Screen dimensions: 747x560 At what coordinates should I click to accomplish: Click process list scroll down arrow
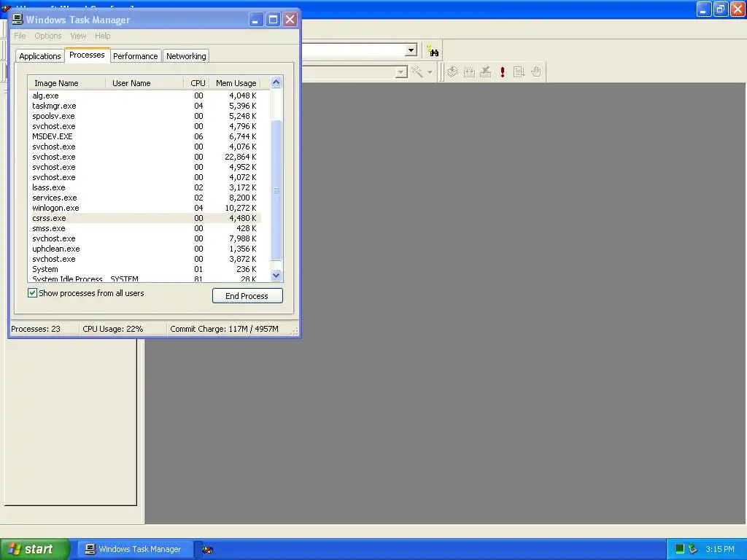pos(276,275)
